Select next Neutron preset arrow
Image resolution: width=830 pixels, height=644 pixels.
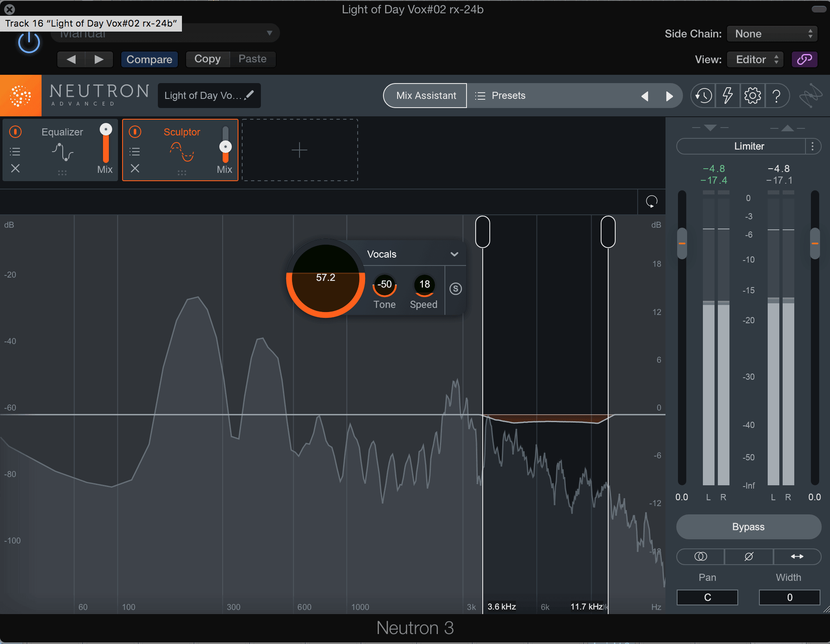669,96
